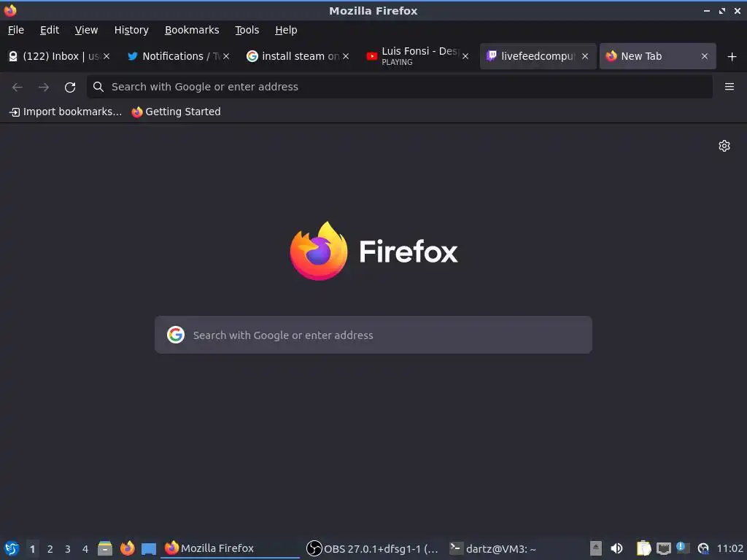This screenshot has width=747, height=560.
Task: Click the network connection tray icon
Action: [664, 548]
